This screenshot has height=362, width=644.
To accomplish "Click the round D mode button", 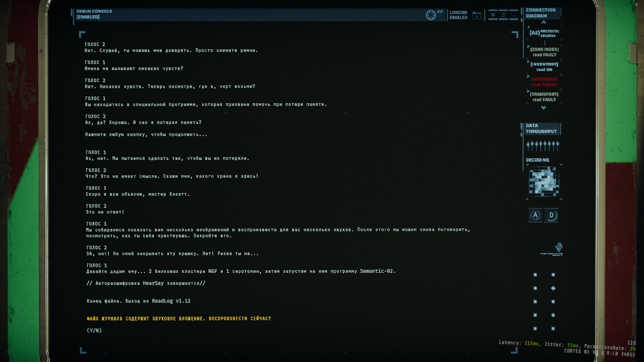I will 551,215.
